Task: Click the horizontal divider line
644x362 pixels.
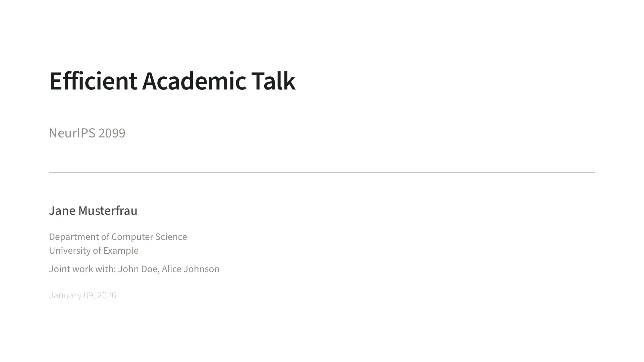Action: pos(322,173)
